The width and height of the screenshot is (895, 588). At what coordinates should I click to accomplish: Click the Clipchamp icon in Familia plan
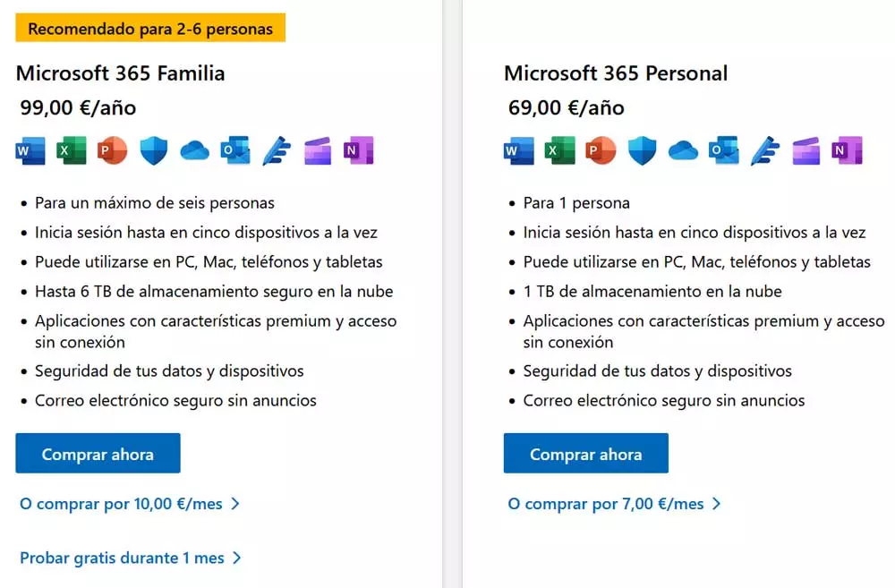pos(318,150)
